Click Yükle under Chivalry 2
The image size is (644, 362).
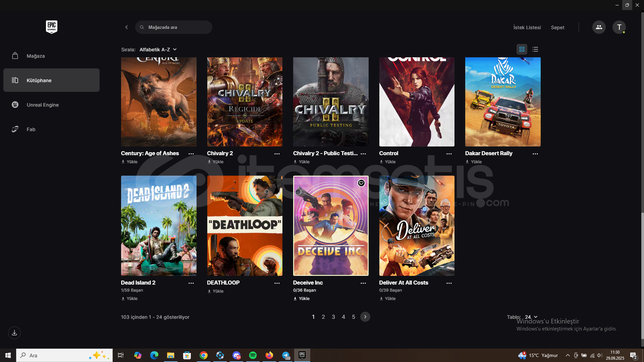[216, 162]
